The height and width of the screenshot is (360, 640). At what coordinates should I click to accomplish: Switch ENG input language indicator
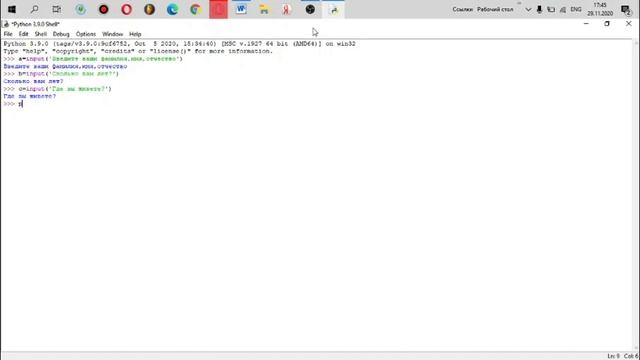click(576, 9)
